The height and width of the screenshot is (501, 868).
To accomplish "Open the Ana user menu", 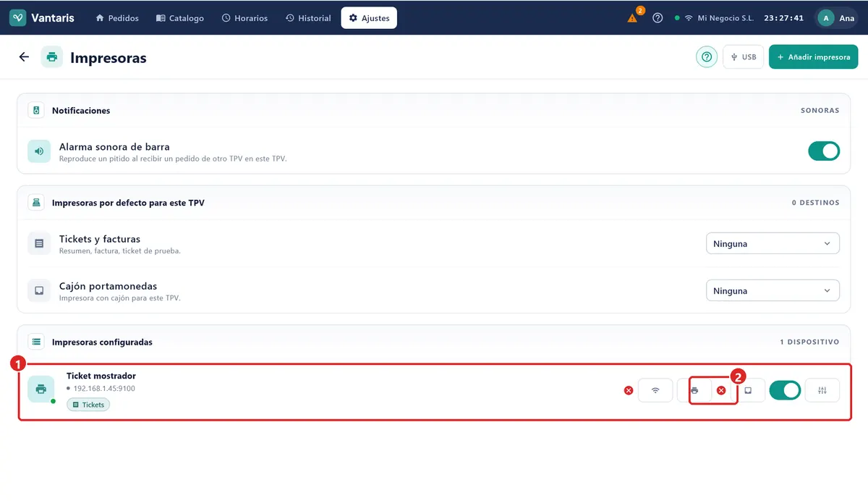I will [x=837, y=18].
